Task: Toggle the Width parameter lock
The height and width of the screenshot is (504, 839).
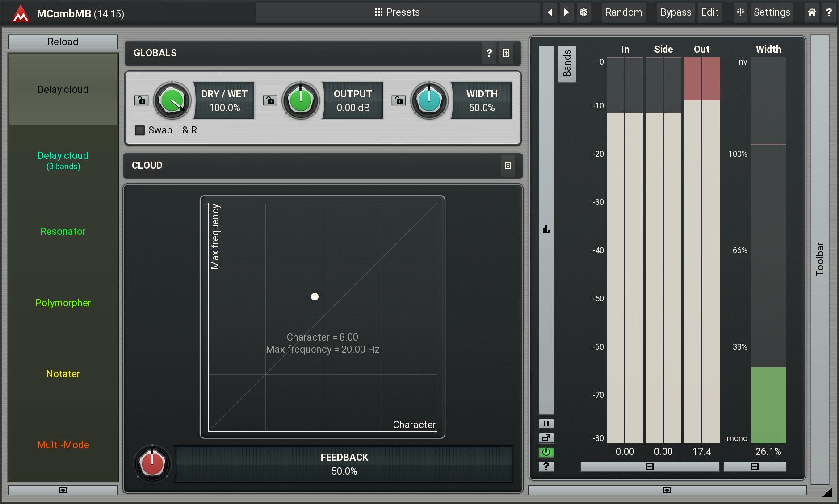Action: click(399, 100)
